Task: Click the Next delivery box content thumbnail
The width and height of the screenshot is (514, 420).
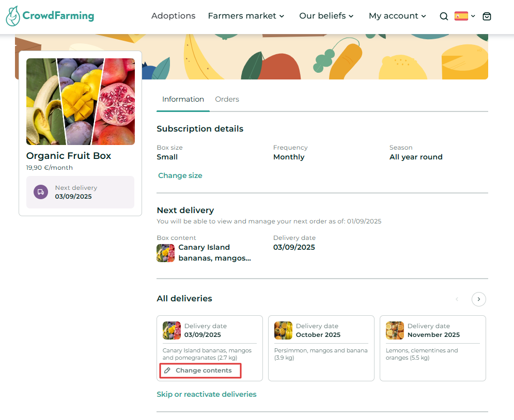Action: pos(165,253)
